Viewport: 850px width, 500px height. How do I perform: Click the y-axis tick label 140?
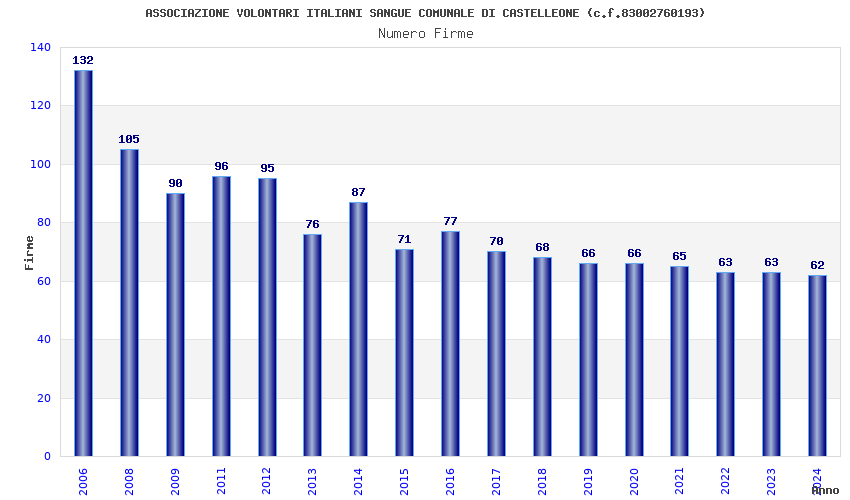tap(40, 48)
